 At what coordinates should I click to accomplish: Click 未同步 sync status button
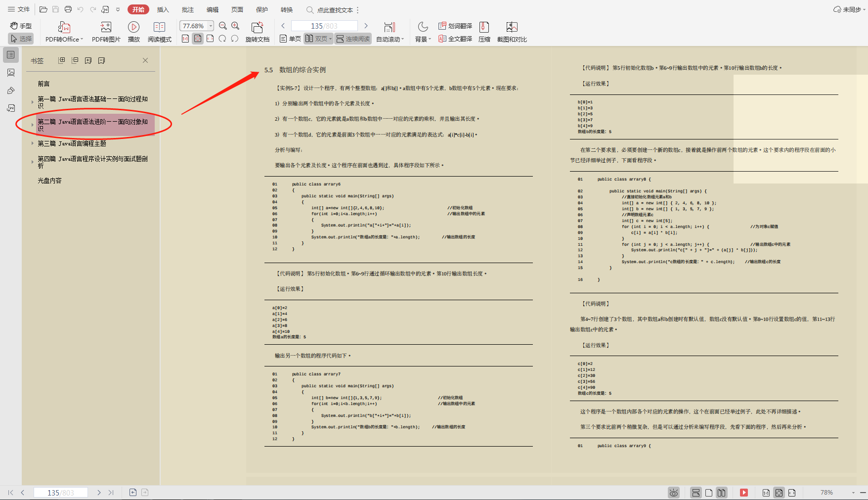(849, 9)
